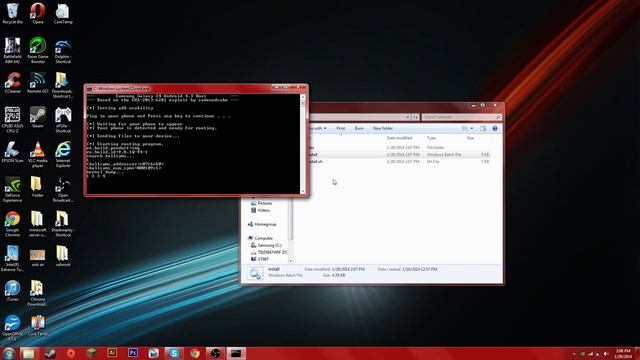Open address bar history dropdown in Explorer

pos(407,117)
